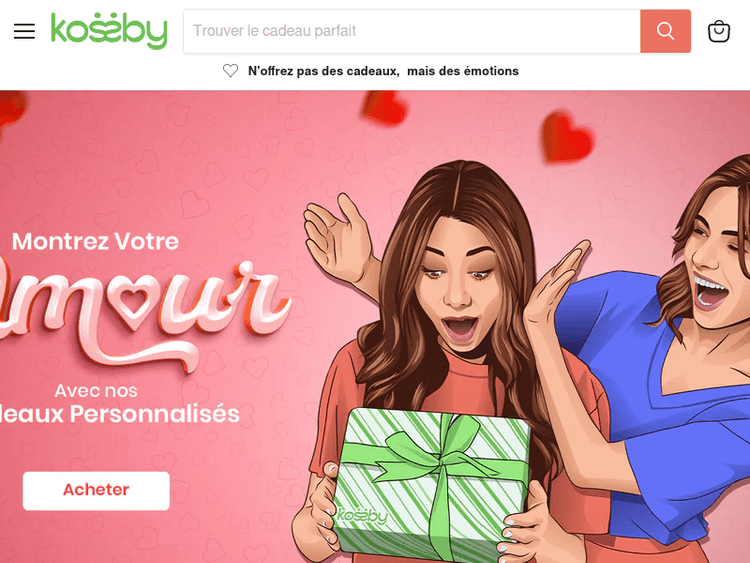Click the Kosby logo in header
Viewport: 750px width, 563px height.
[x=109, y=31]
